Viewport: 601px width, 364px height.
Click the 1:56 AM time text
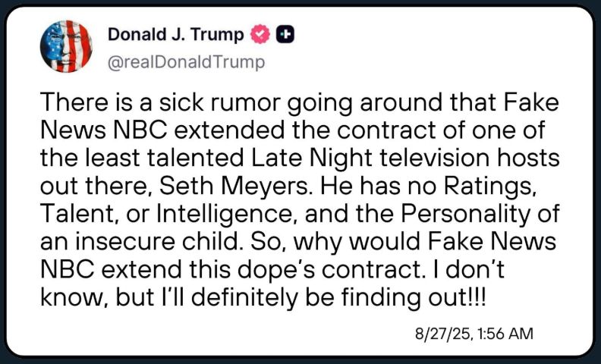tap(506, 334)
